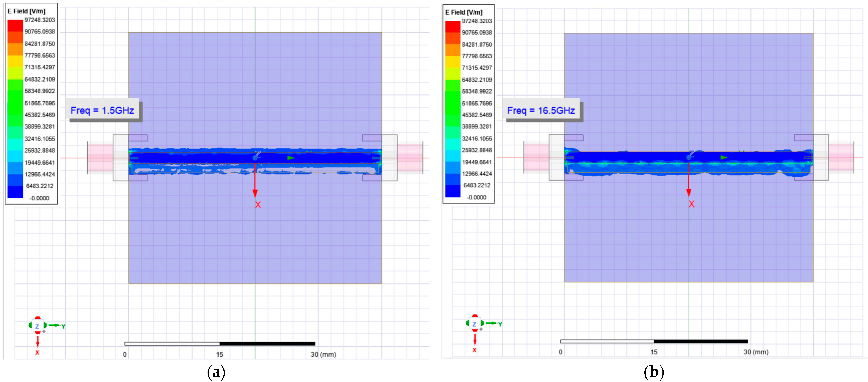The image size is (868, 382).
Task: Click the E Field [V/m] title of the 16.5GHz legend
Action: click(464, 12)
